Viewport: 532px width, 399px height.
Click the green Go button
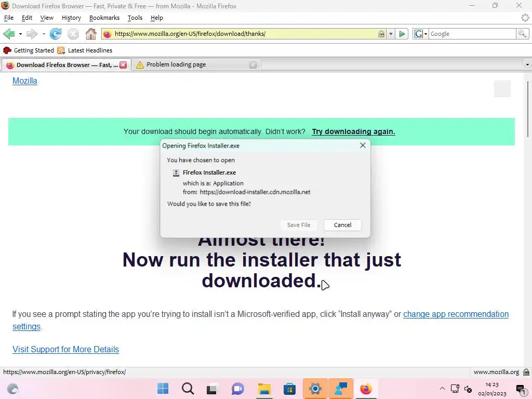pos(402,34)
